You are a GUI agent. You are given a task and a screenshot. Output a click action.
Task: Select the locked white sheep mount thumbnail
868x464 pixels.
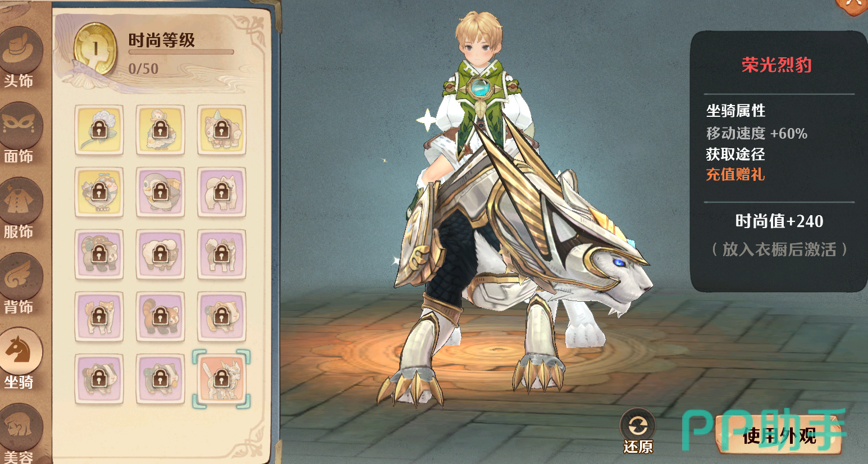click(160, 254)
